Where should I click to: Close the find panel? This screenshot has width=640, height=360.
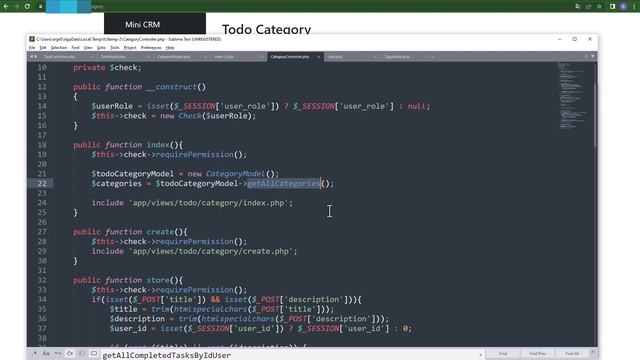[593, 352]
